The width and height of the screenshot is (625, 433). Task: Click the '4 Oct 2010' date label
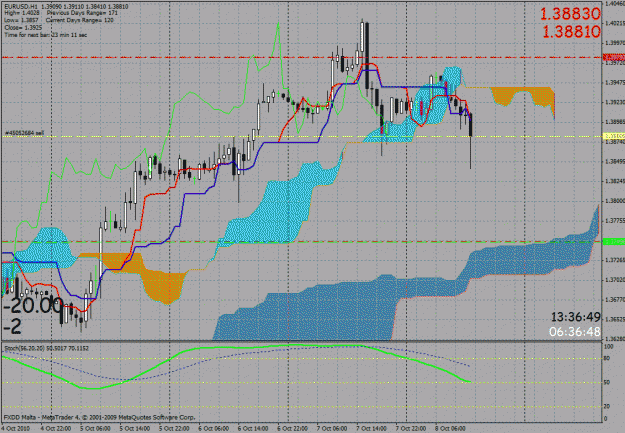click(x=15, y=429)
